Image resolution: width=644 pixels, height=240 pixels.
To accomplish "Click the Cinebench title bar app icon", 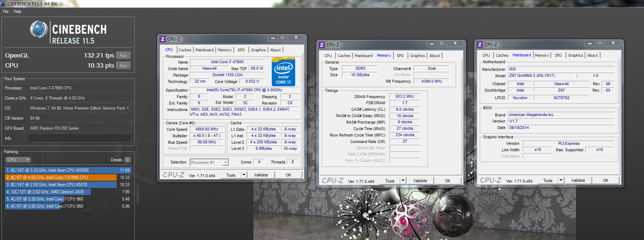I will pos(3,4).
